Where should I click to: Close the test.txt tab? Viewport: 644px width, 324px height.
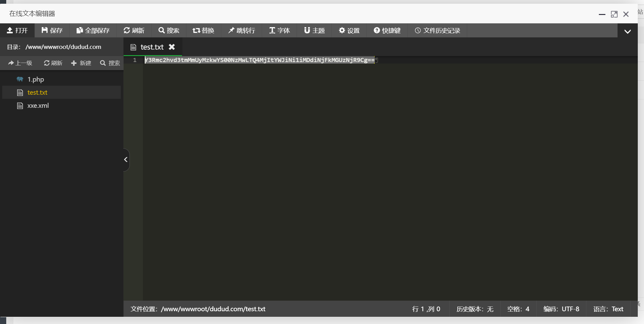pyautogui.click(x=172, y=47)
